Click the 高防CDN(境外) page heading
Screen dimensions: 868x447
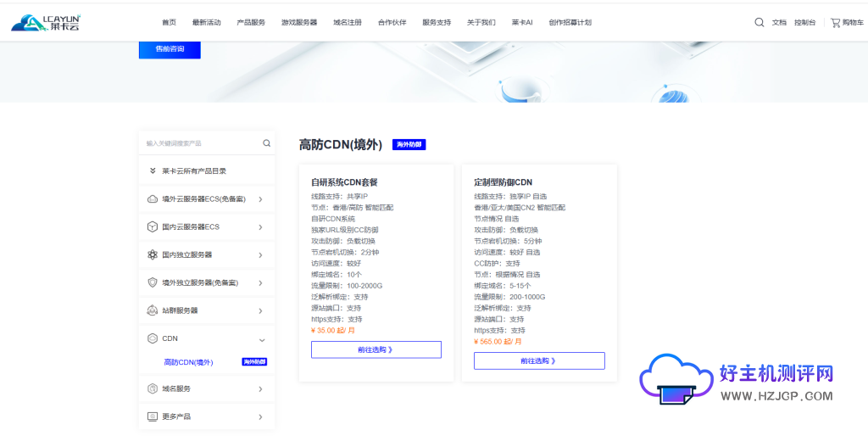341,144
